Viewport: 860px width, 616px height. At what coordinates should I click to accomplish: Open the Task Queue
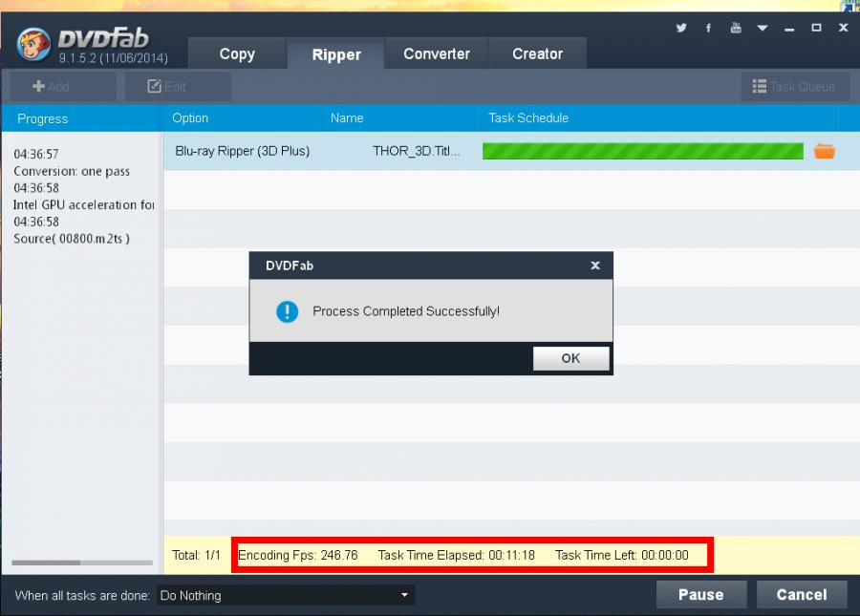pos(794,87)
